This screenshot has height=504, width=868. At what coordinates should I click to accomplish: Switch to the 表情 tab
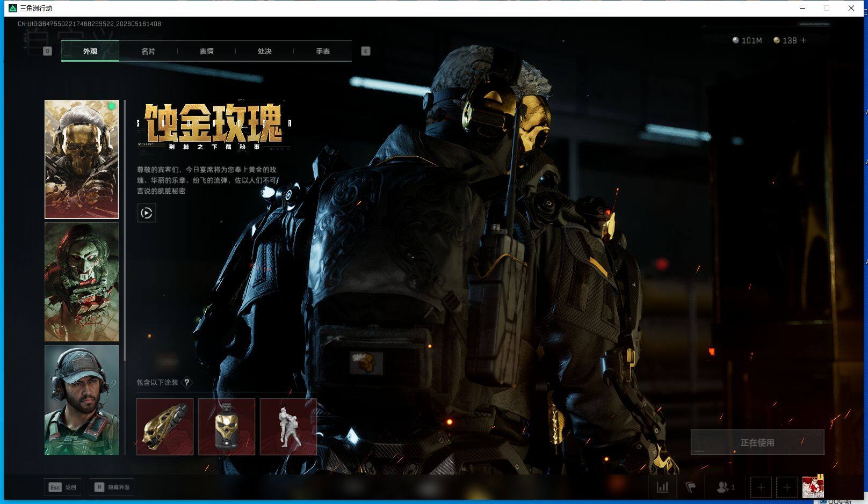206,51
